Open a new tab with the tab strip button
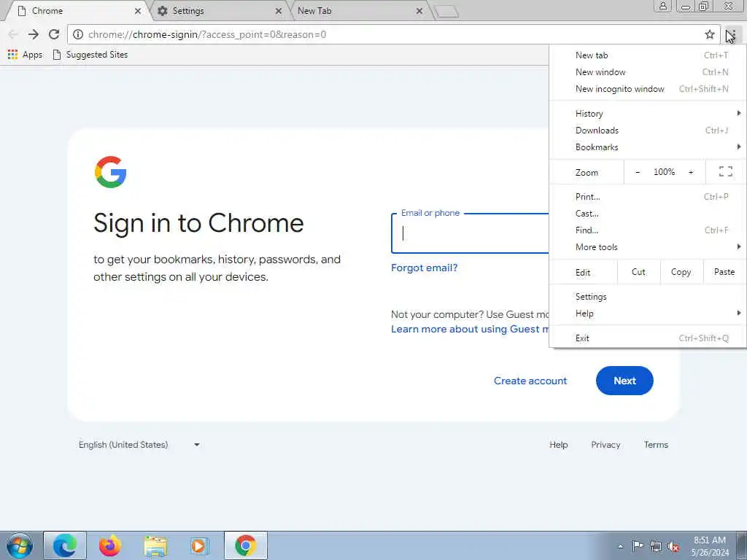 point(446,12)
